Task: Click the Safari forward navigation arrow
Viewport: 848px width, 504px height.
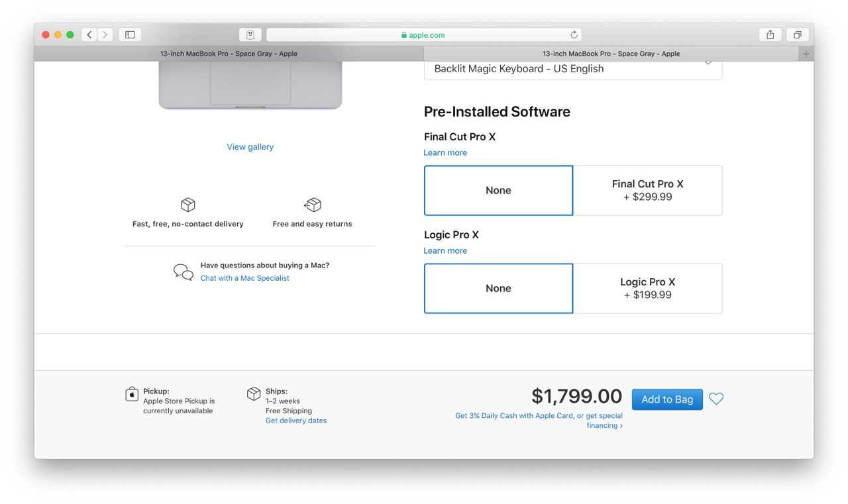Action: tap(105, 34)
